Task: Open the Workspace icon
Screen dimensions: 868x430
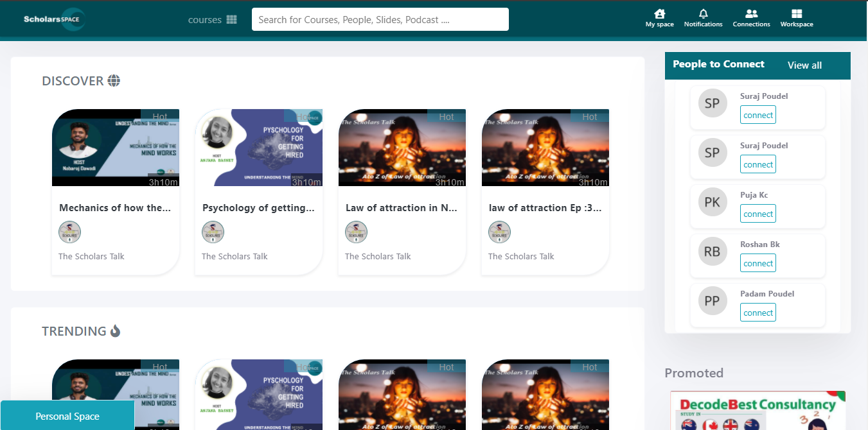Action: (x=797, y=18)
